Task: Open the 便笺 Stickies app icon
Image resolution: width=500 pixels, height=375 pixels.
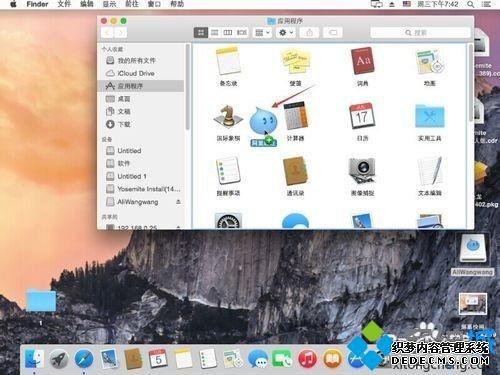Action: click(295, 62)
